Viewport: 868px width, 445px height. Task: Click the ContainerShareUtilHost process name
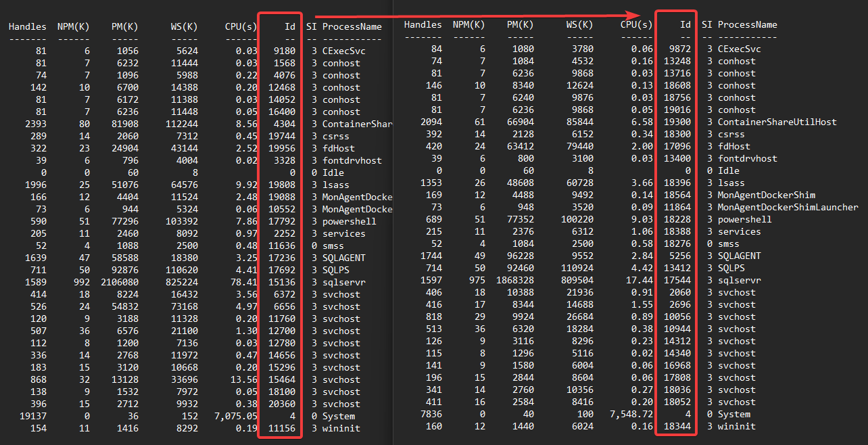pos(777,122)
